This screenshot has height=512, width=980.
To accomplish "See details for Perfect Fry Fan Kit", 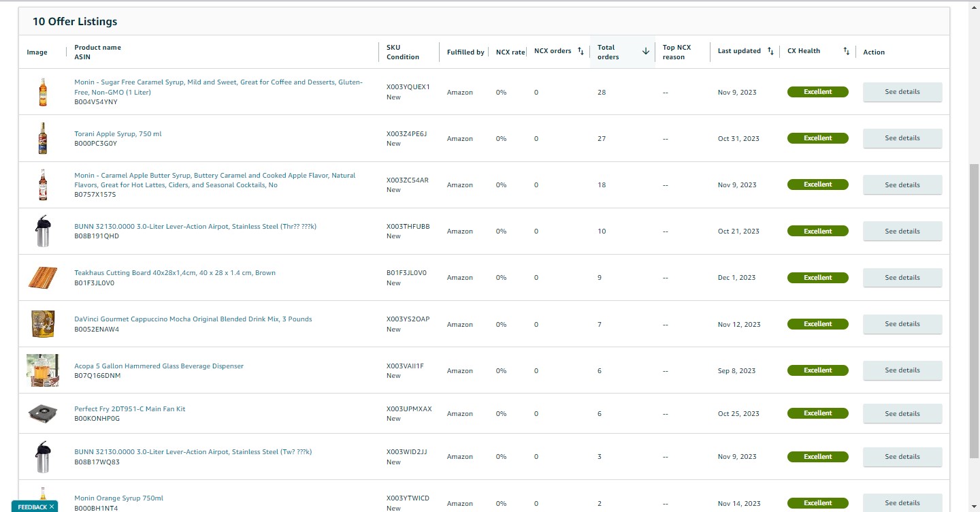I will (902, 413).
